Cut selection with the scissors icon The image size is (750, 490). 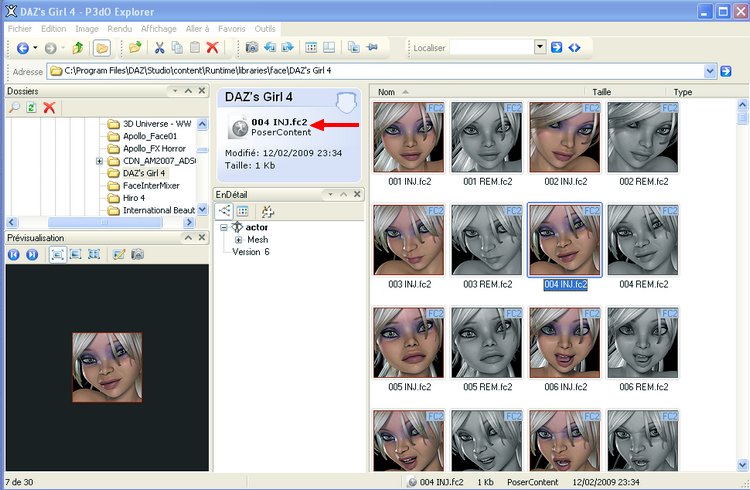[159, 47]
